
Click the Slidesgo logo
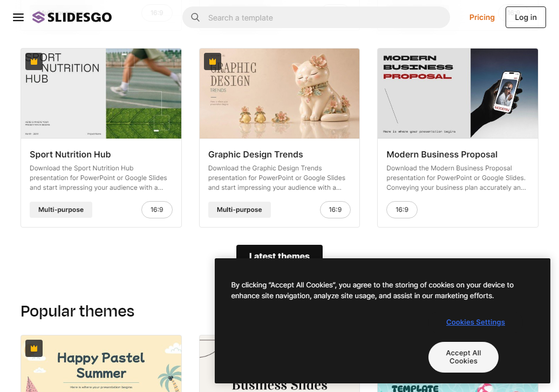[x=72, y=17]
